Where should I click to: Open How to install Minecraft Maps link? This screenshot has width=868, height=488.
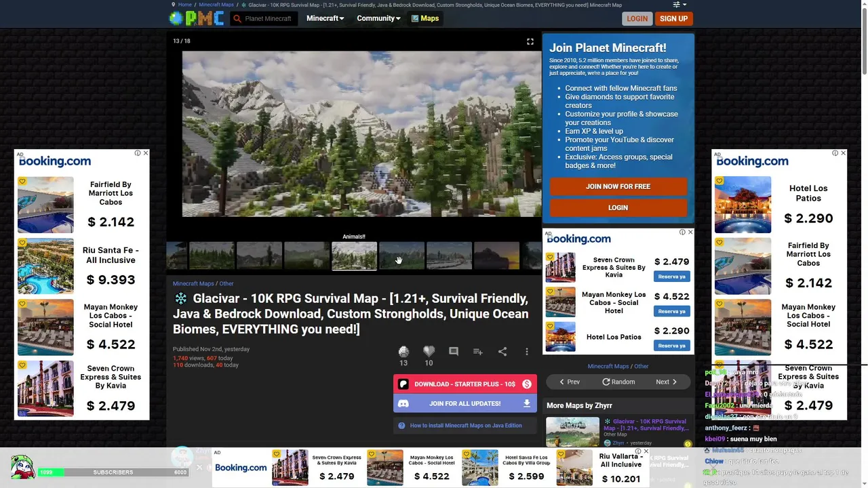point(465,426)
